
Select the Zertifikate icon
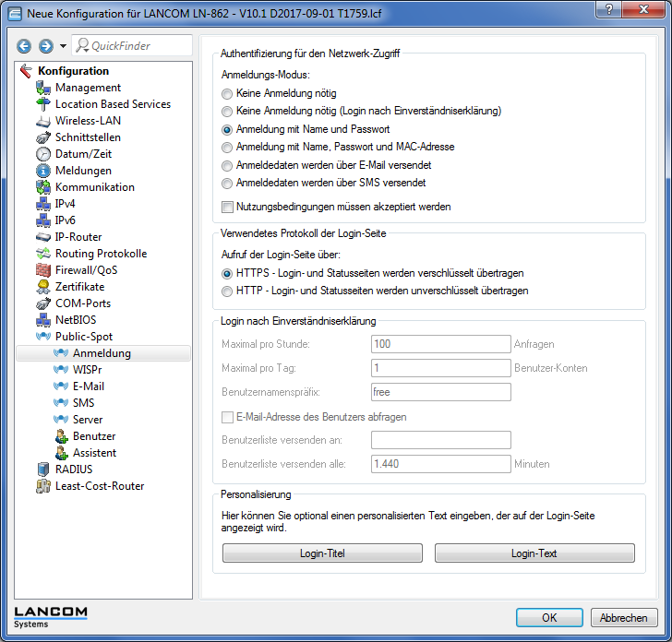(42, 287)
